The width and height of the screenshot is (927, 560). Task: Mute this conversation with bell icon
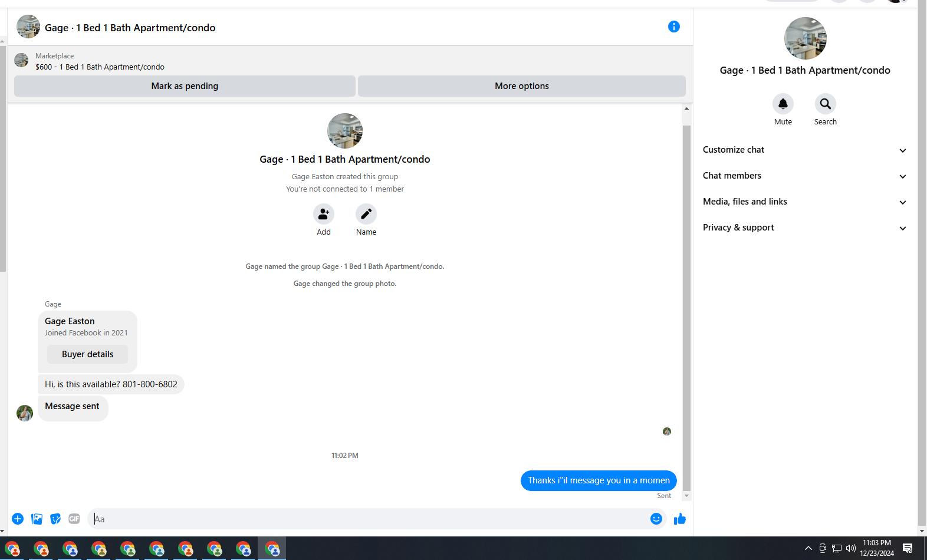783,104
